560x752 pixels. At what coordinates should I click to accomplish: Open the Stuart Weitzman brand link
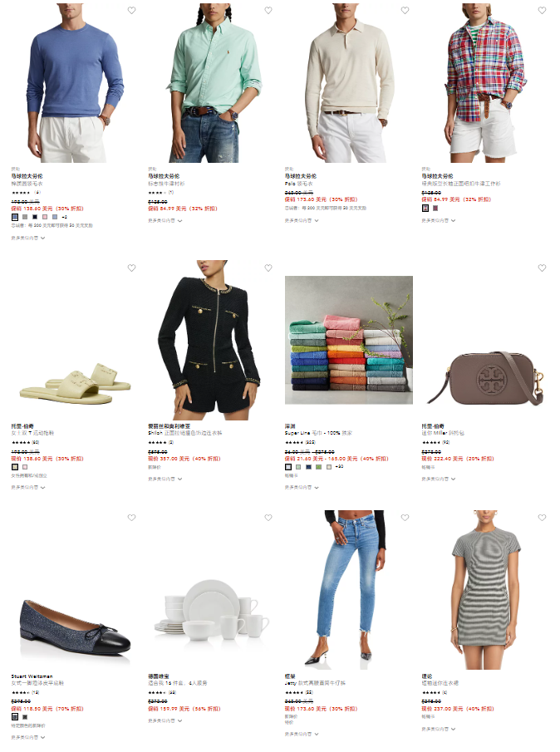[32, 676]
